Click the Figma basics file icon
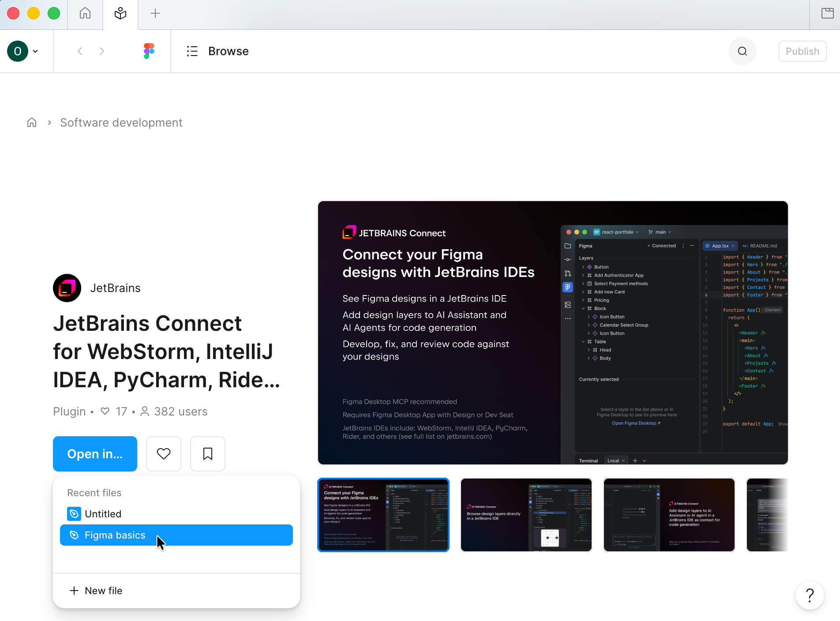Screen dimensions: 840x621 click(74, 535)
